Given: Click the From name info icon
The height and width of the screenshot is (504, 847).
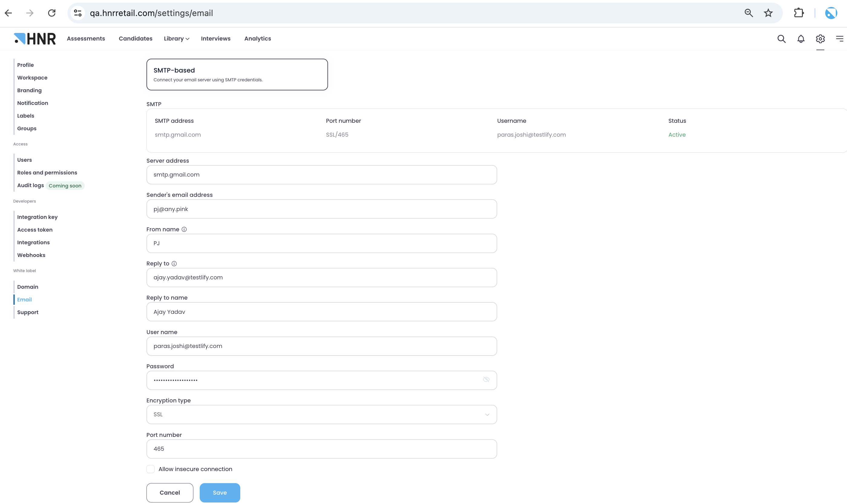Looking at the screenshot, I should point(184,229).
